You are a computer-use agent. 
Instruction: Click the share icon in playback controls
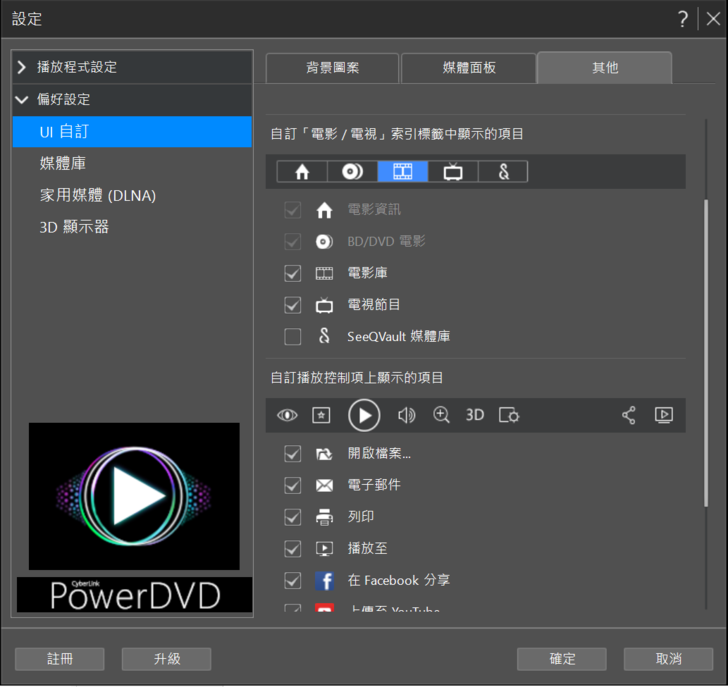click(628, 415)
